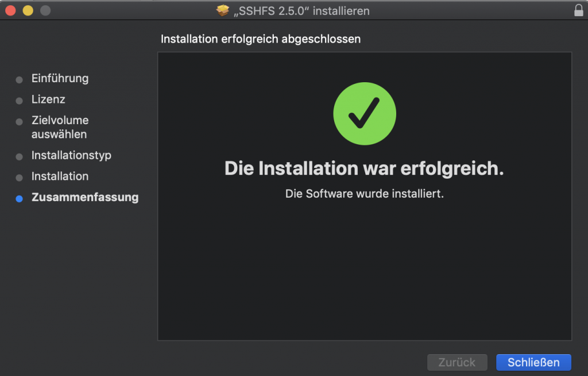Minimize the window with yellow button
This screenshot has height=376, width=588.
point(28,10)
